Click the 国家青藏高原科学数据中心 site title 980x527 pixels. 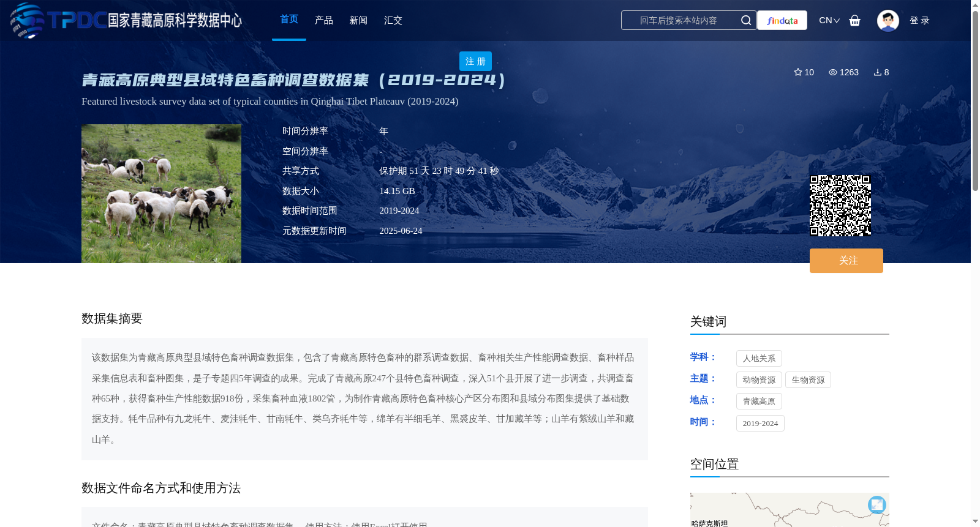[175, 20]
